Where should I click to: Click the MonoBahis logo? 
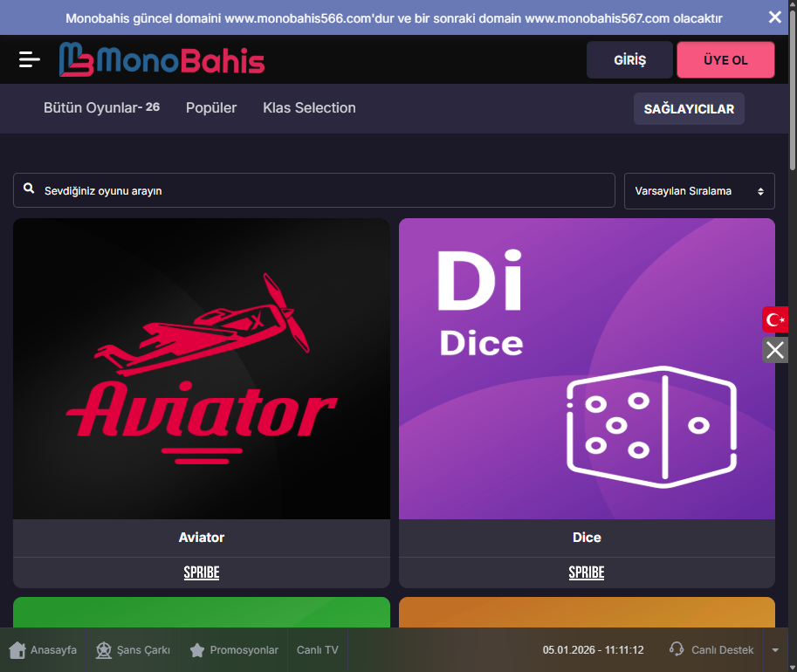point(161,59)
